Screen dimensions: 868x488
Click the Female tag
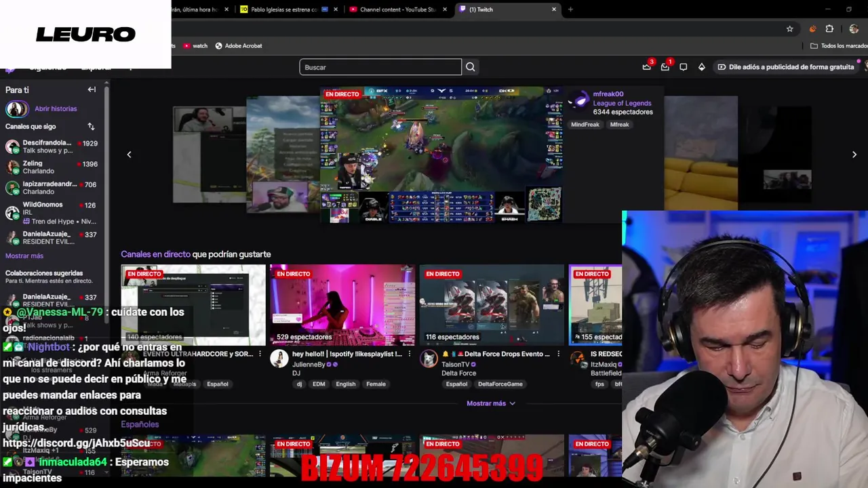point(376,384)
